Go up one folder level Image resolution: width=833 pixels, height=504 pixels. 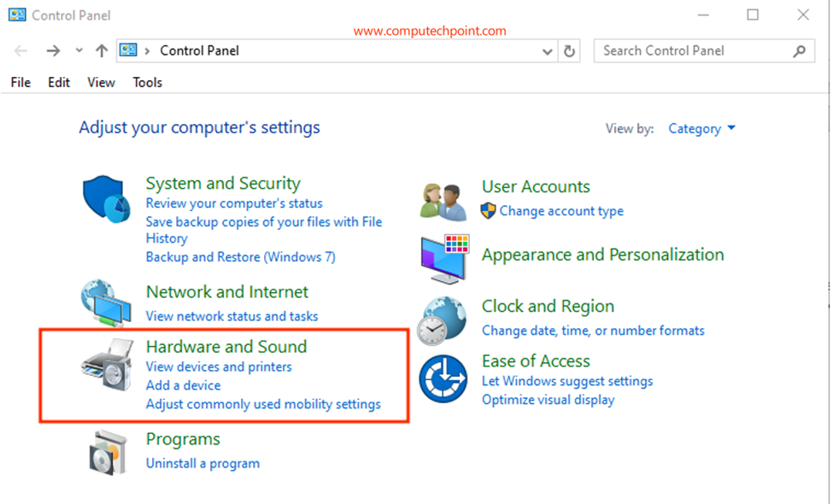click(x=102, y=50)
